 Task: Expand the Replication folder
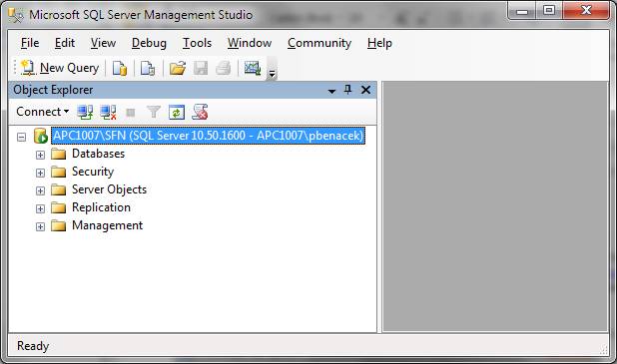point(40,208)
